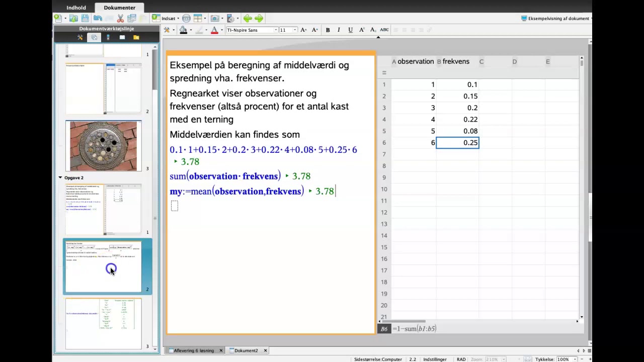644x362 pixels.
Task: Open the Document Tools wrench icon in the sidebar
Action: [80, 37]
